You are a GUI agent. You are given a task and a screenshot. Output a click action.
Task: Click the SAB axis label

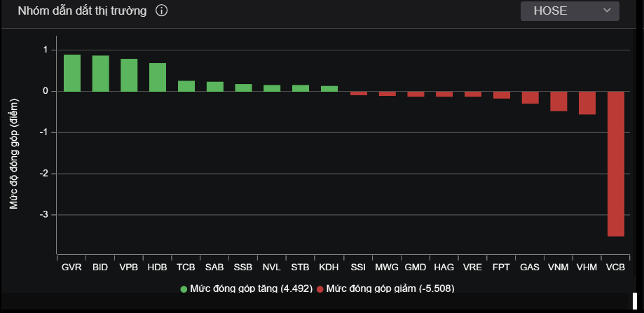(x=215, y=267)
